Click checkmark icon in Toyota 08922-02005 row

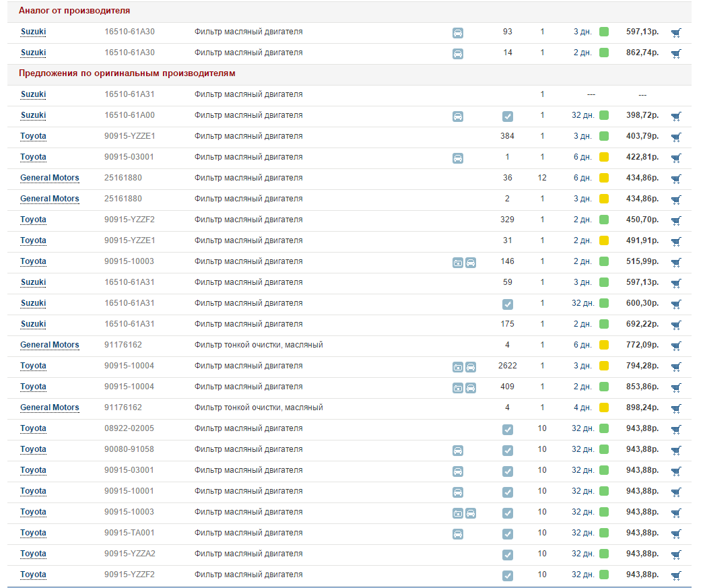[x=508, y=429]
